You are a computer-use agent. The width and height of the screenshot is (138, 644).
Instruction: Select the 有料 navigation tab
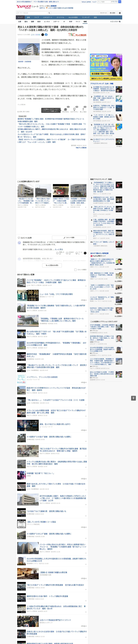click(x=95, y=17)
